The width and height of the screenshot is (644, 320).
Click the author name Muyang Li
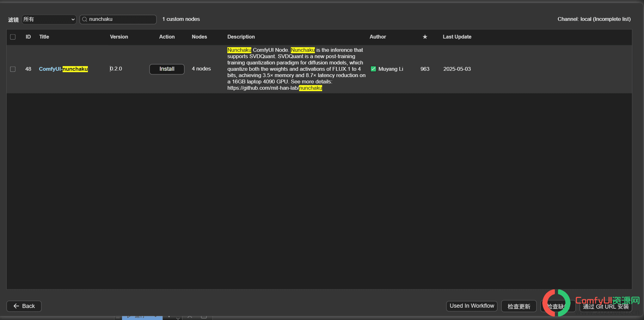click(391, 69)
